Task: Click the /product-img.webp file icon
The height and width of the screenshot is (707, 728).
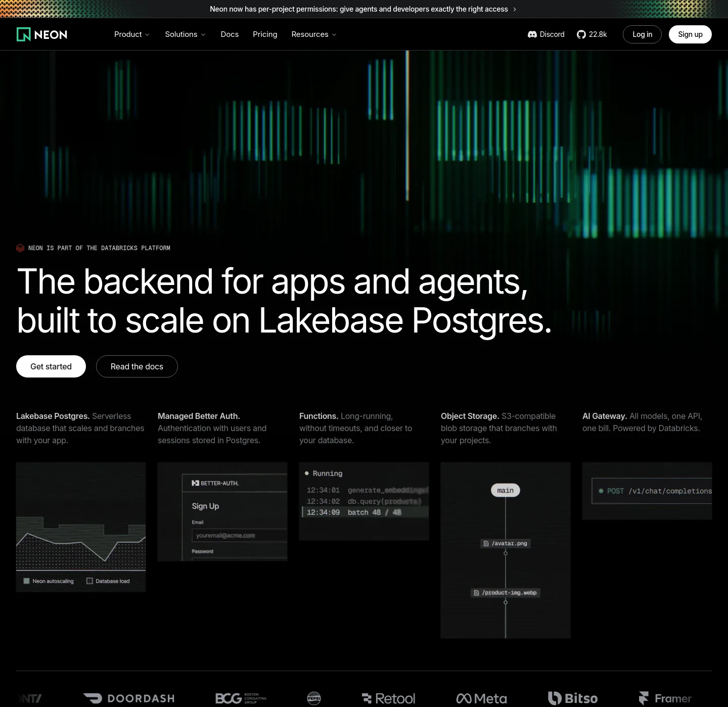Action: [476, 593]
